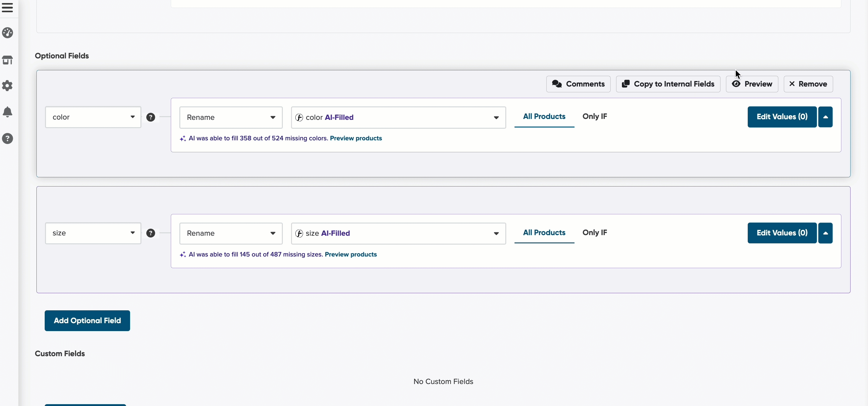Click the AI sparkle icon in color message
The width and height of the screenshot is (868, 406).
pos(183,138)
